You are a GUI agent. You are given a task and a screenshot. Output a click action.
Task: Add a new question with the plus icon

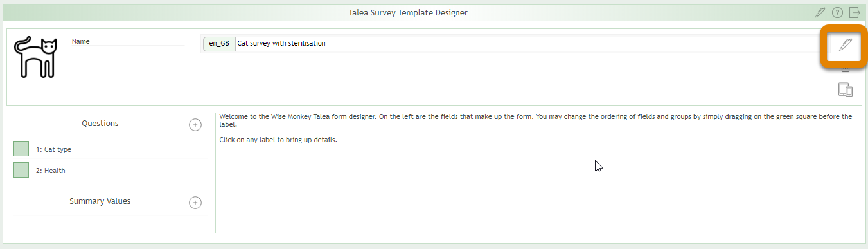[x=195, y=125]
